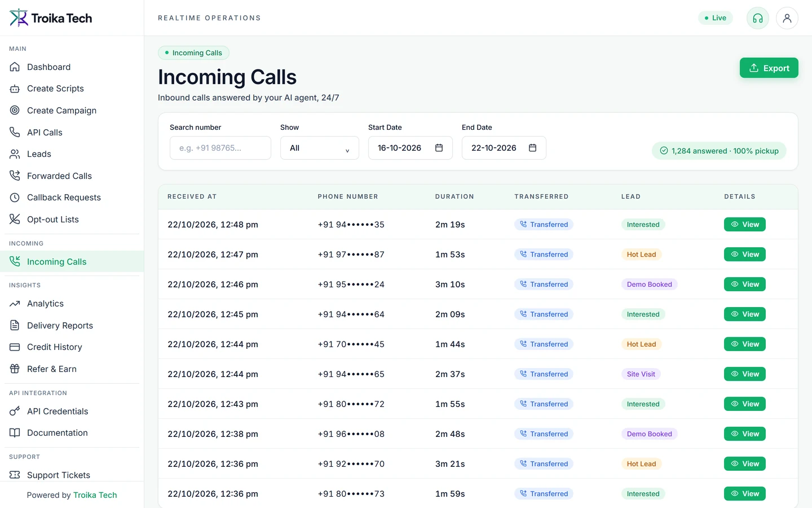View details for number ending 65
The width and height of the screenshot is (812, 508).
click(x=745, y=374)
